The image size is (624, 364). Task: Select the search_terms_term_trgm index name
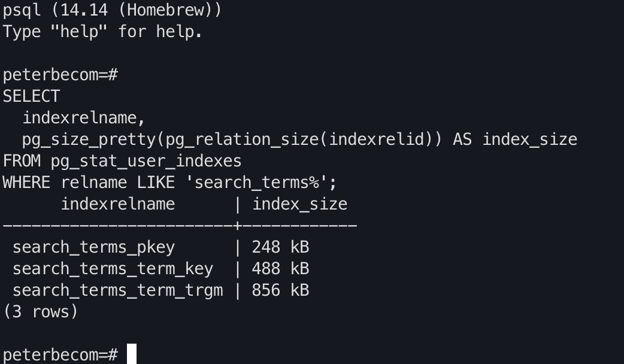tap(117, 290)
